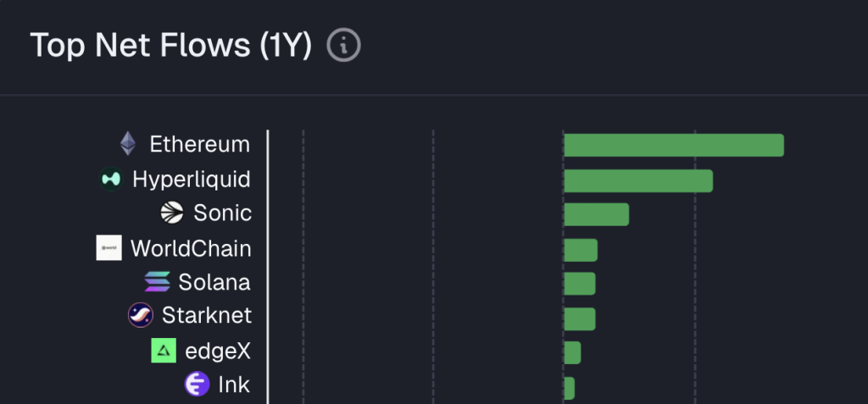
Task: Click the WorldChain white square icon
Action: [109, 248]
